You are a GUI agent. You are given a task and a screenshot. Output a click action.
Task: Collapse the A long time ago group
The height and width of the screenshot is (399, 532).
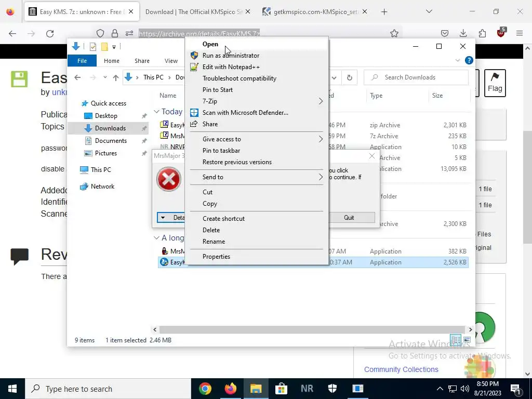point(156,238)
